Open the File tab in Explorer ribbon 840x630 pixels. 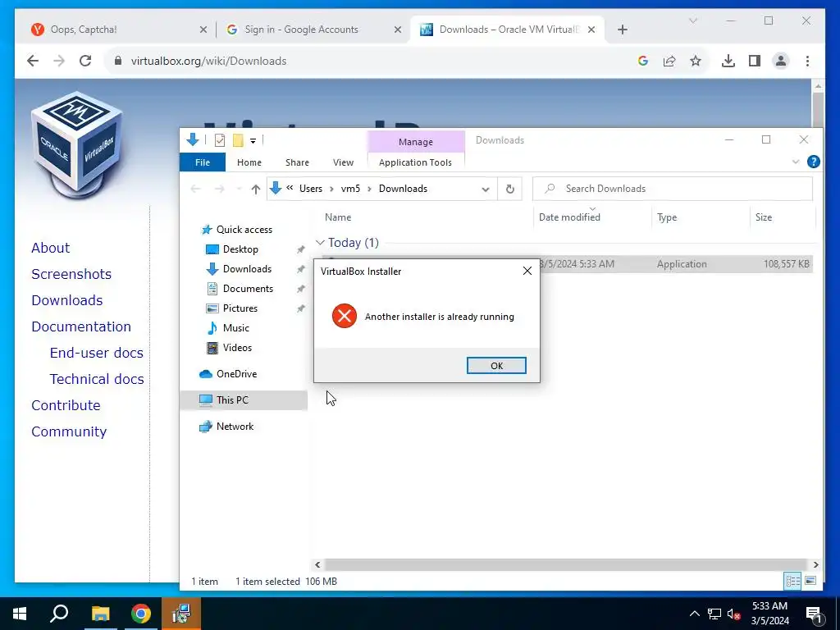click(203, 162)
